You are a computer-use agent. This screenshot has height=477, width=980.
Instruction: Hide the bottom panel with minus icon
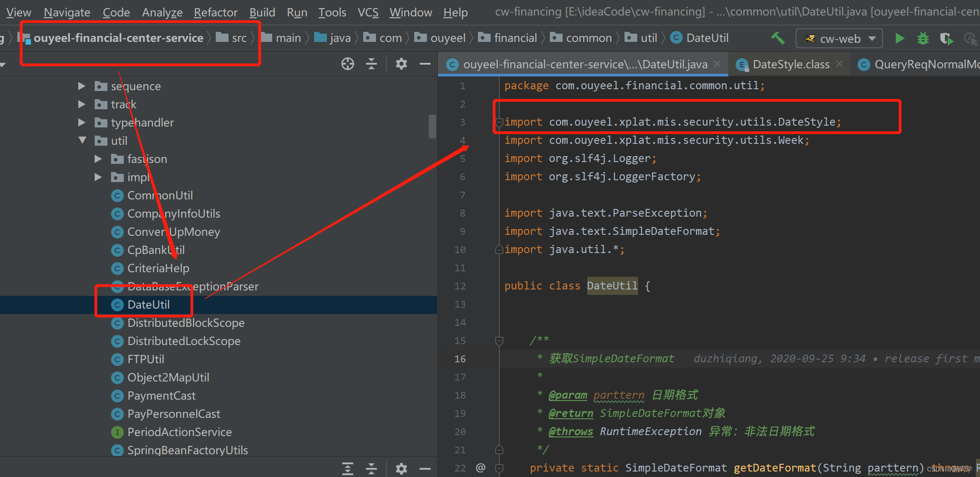[x=425, y=468]
